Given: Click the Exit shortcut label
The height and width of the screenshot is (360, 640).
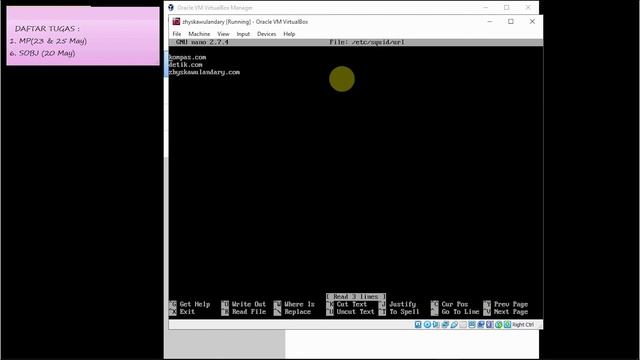Looking at the screenshot, I should [x=187, y=312].
